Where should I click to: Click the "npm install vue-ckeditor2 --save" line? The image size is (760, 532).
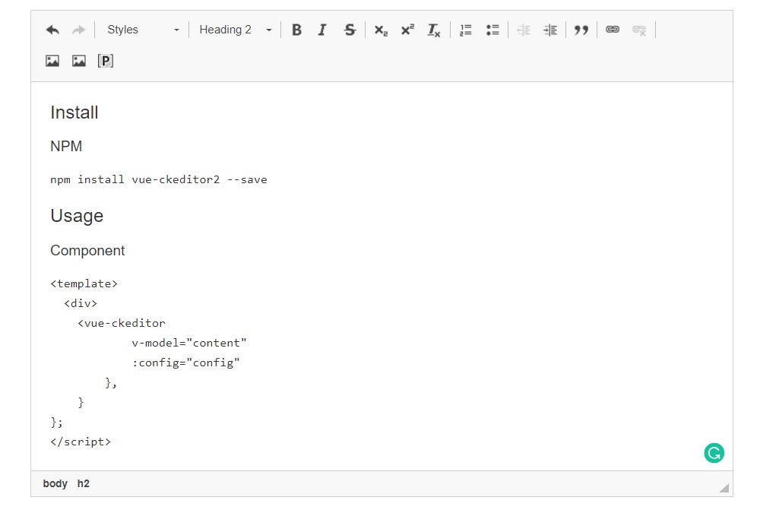pos(159,180)
